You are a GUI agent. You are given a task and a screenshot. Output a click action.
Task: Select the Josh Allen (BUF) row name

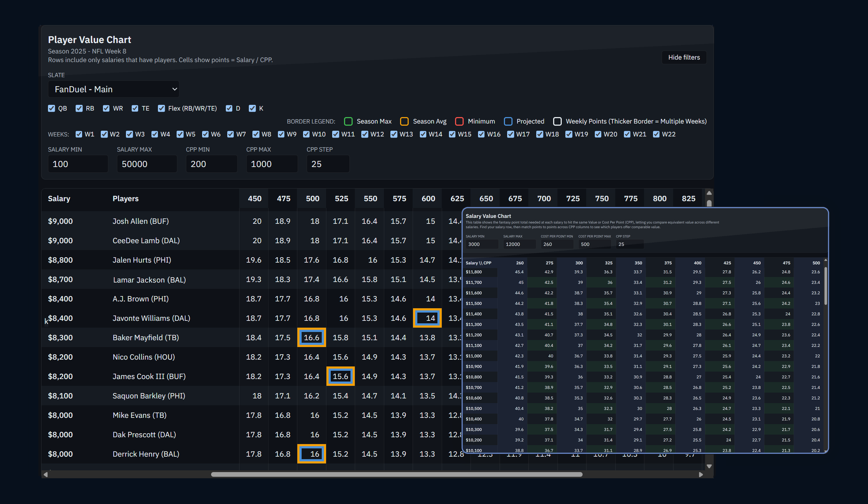pyautogui.click(x=141, y=221)
